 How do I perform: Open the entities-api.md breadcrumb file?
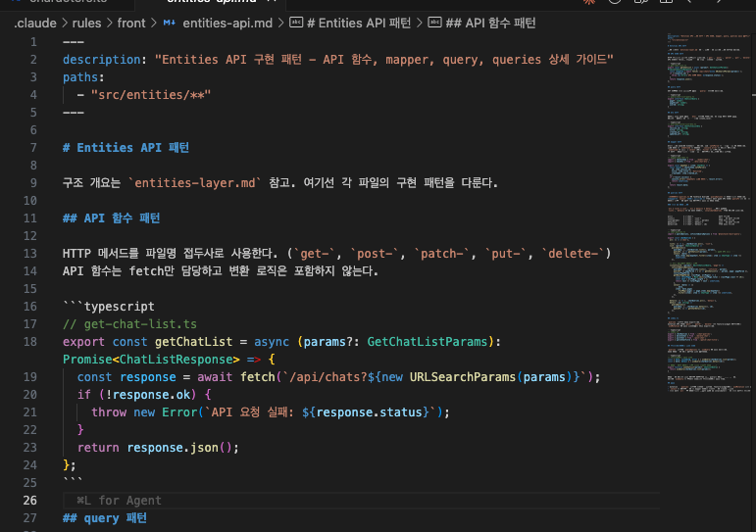click(x=227, y=24)
